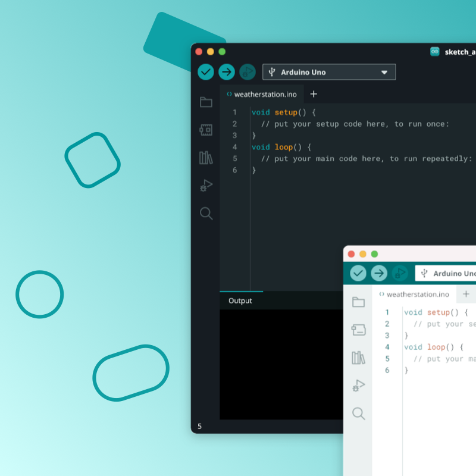Add new tab with plus in light window
The width and height of the screenshot is (476, 476).
[466, 294]
